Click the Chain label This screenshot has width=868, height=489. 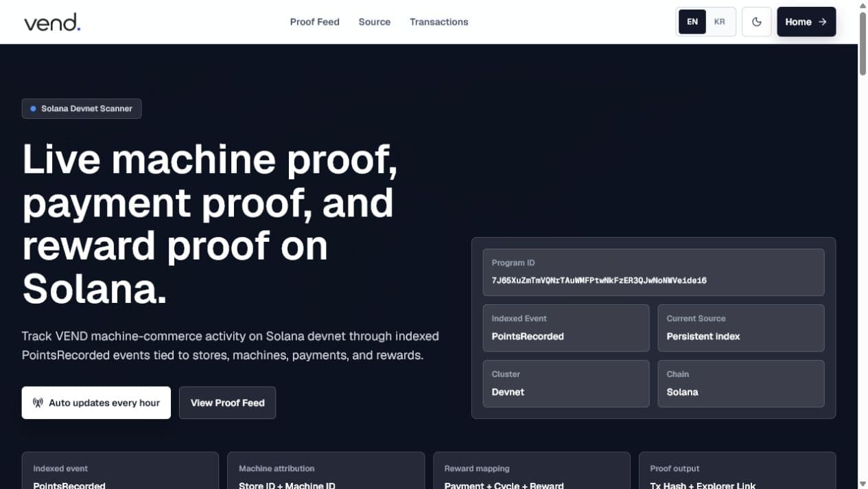pyautogui.click(x=677, y=374)
